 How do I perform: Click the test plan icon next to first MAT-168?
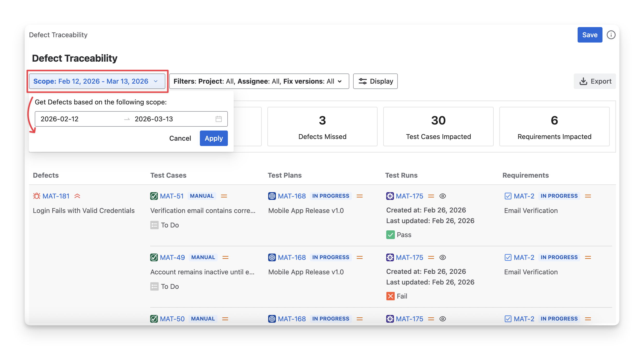[x=272, y=196]
